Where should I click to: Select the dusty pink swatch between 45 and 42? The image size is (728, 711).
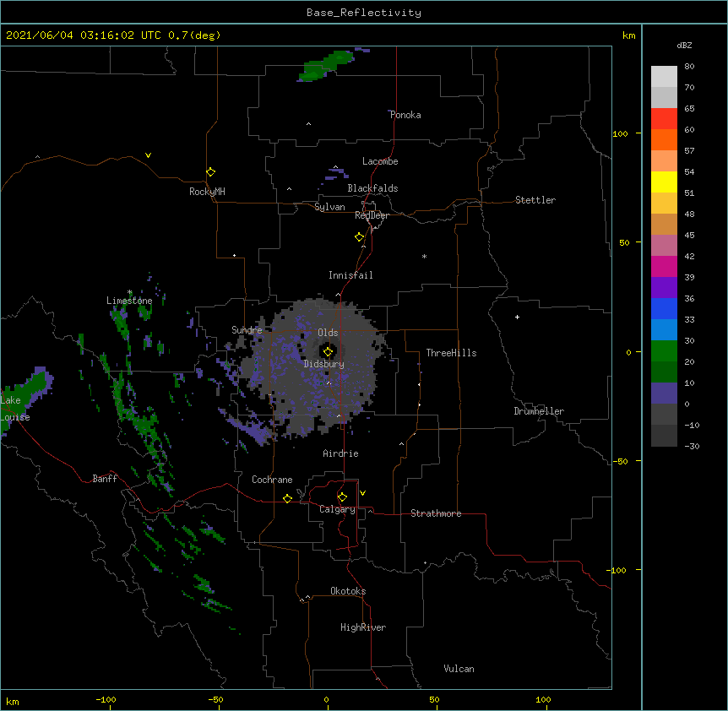click(x=664, y=245)
